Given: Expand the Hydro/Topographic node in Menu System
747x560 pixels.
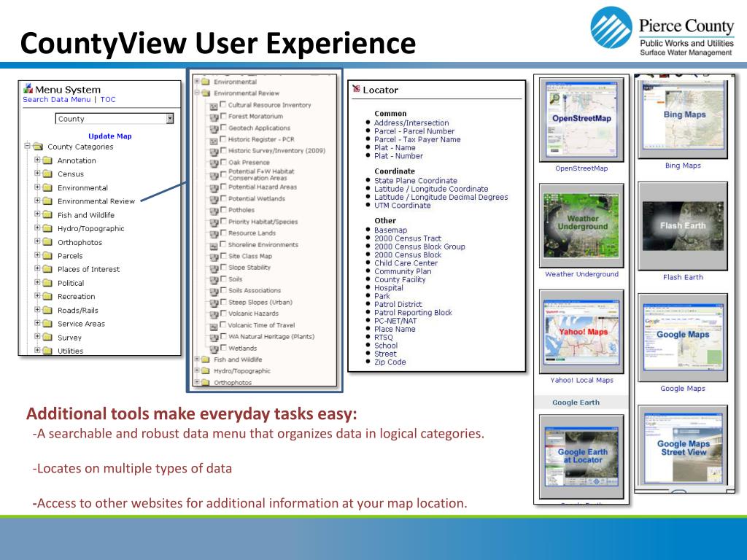Looking at the screenshot, I should click(x=37, y=227).
